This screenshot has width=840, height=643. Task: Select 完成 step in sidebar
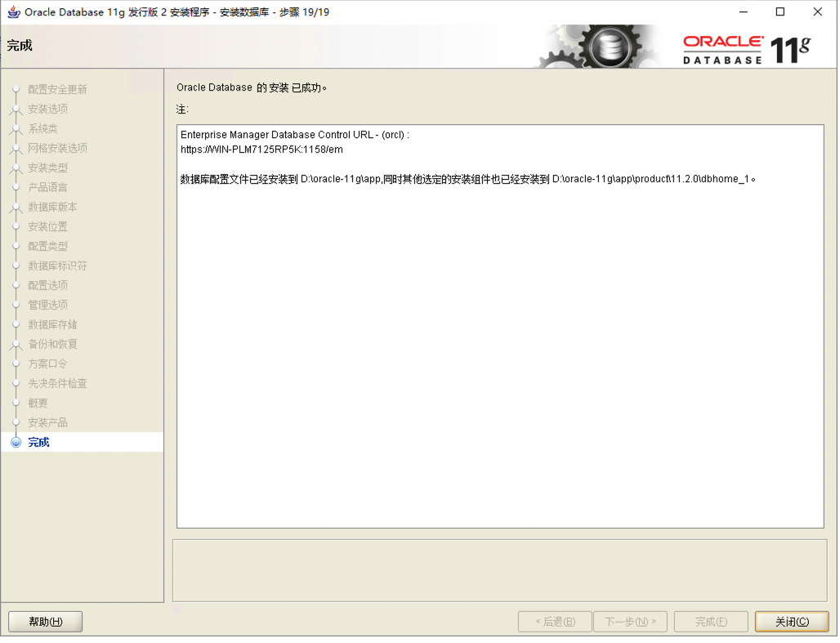[38, 443]
